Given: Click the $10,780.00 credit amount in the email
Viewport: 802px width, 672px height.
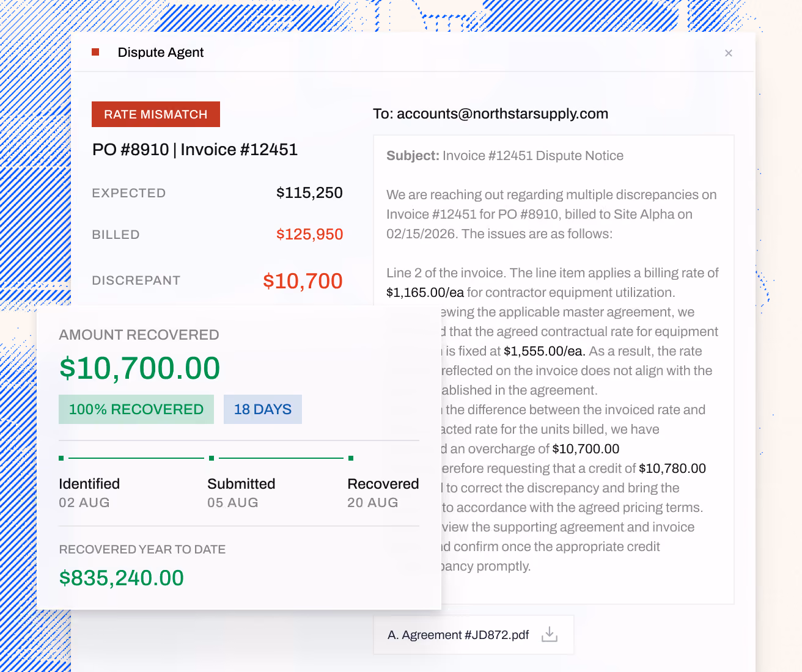Looking at the screenshot, I should (x=672, y=469).
